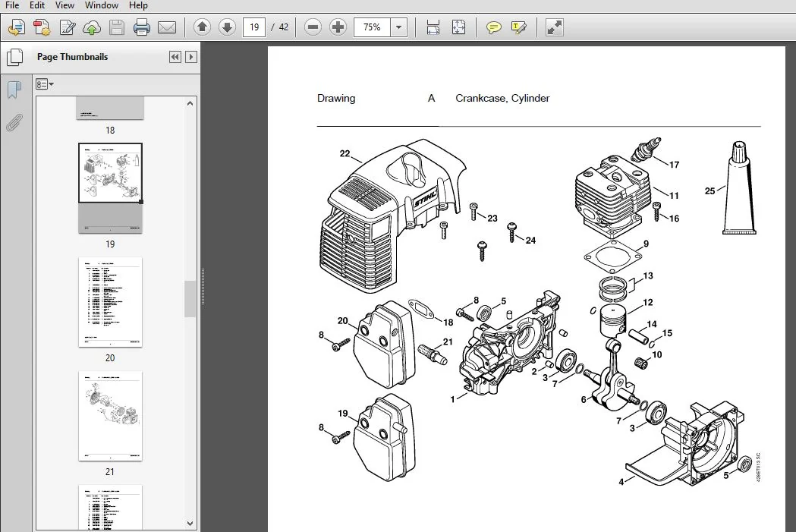Screen dimensions: 796x532
Task: Click the thumbnail scrollbar down arrow
Action: (x=190, y=524)
